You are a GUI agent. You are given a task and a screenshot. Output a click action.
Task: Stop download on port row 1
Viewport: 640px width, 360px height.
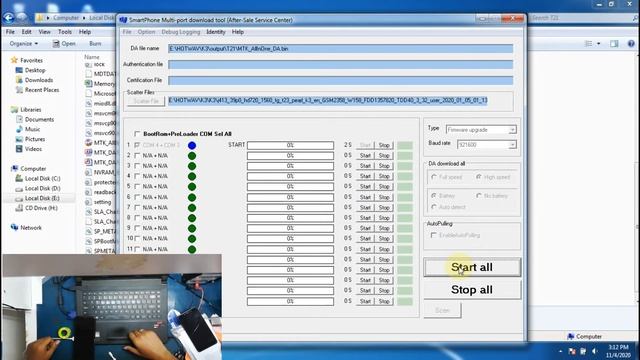click(384, 145)
